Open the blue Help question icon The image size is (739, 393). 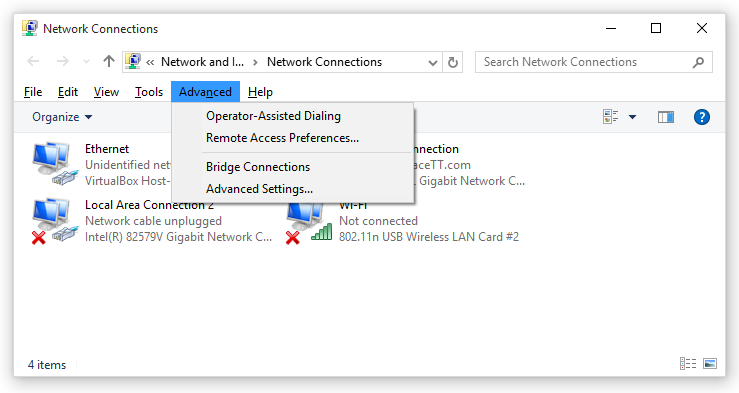(x=701, y=117)
